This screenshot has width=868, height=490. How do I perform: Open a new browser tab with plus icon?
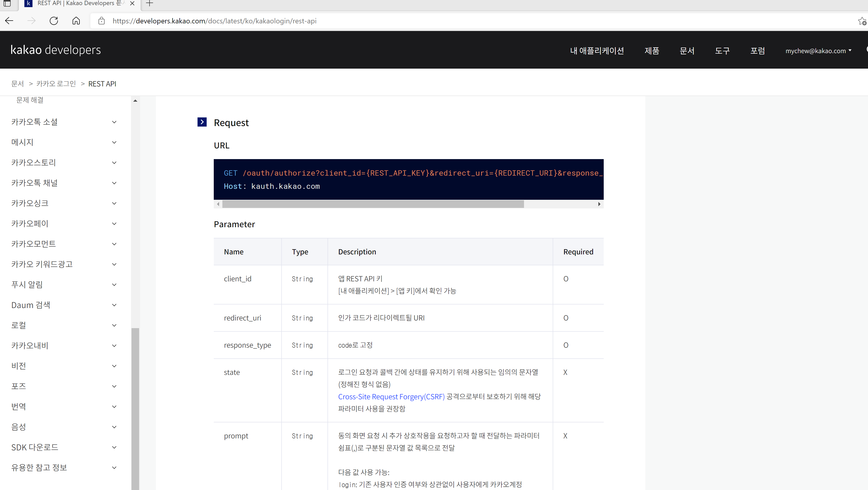pos(150,3)
